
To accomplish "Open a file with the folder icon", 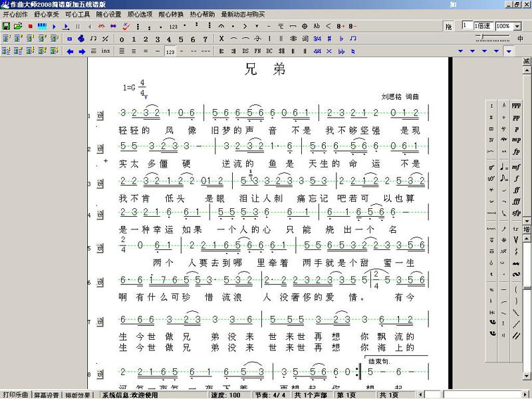I will coord(18,26).
